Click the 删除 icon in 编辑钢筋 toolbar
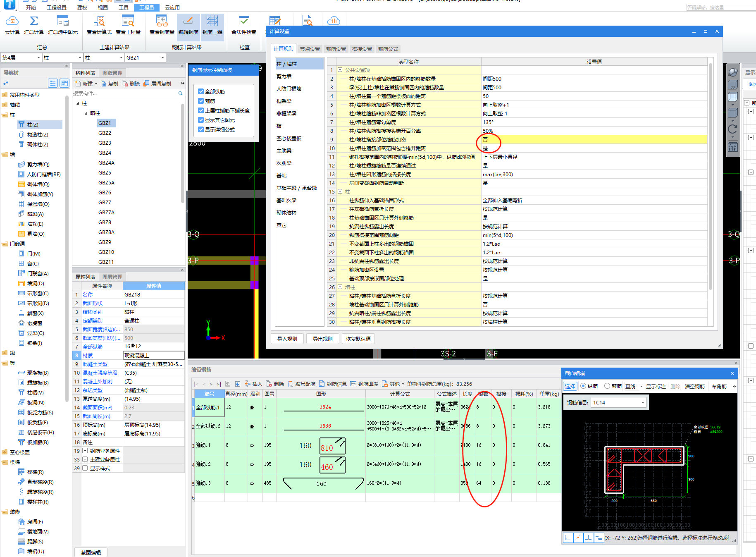Viewport: 756px width, 557px height. pyautogui.click(x=269, y=384)
